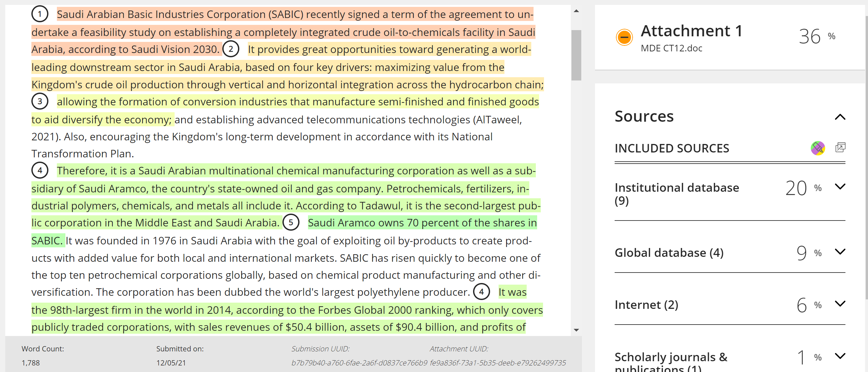Click the document pane scrollbar thumb
868x372 pixels.
(x=576, y=55)
